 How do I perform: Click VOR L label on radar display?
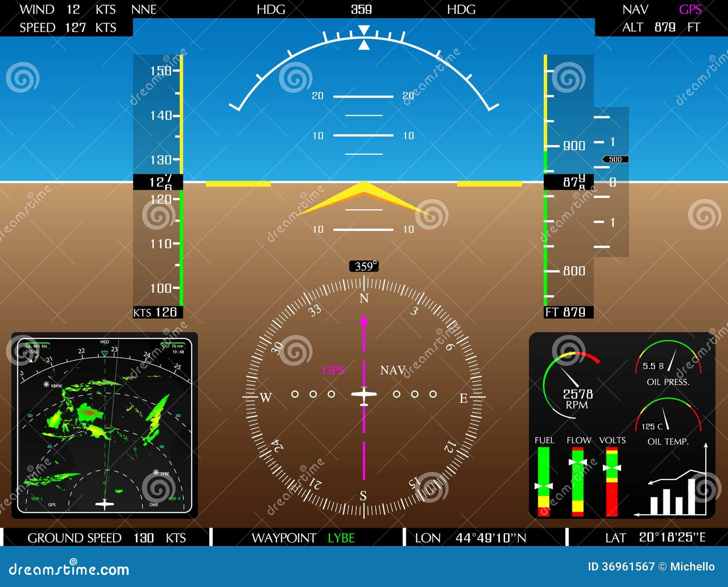tap(37, 499)
